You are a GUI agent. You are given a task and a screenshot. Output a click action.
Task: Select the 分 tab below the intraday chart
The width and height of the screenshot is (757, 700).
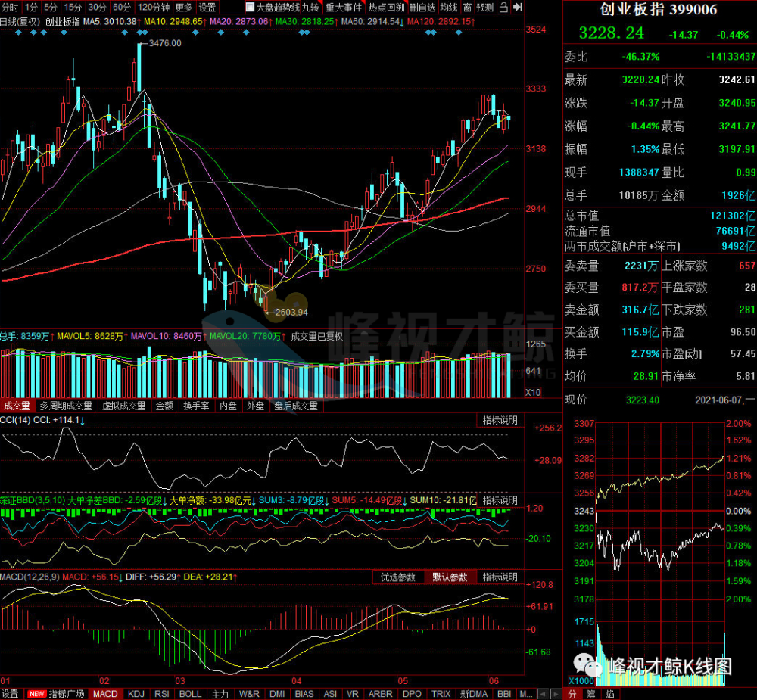(x=572, y=694)
